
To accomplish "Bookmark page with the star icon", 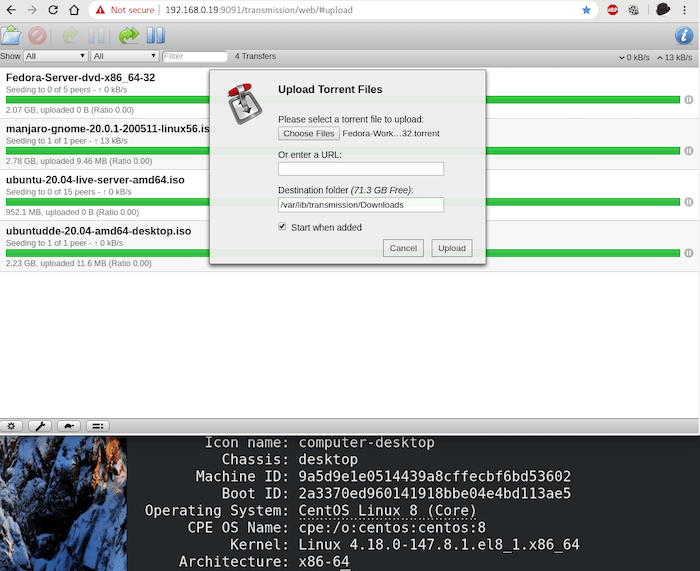I will point(587,10).
